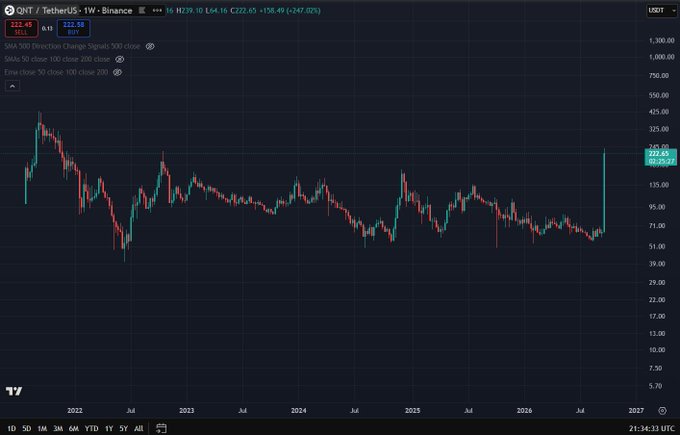
Task: Open chart settings gear at axis corner
Action: tap(662, 410)
